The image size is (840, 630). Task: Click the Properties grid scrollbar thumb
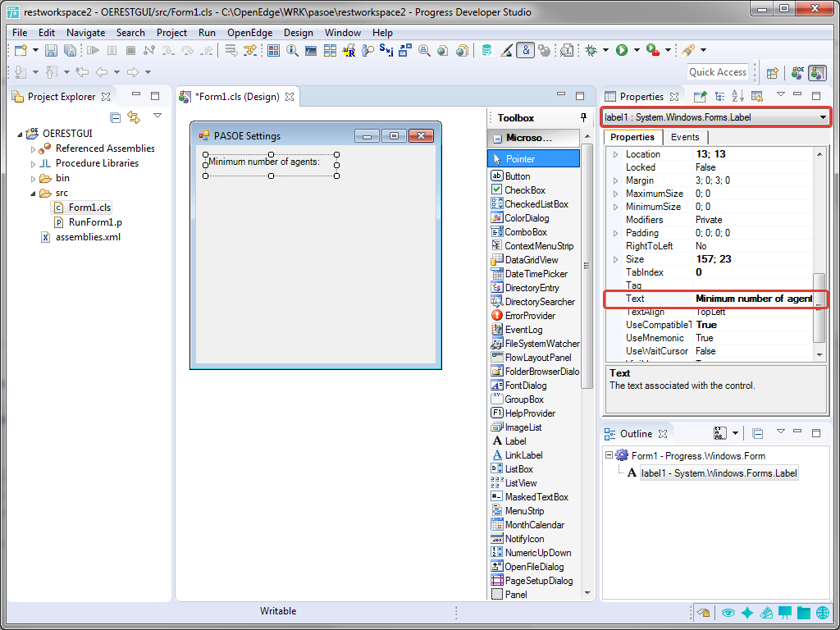pos(819,308)
